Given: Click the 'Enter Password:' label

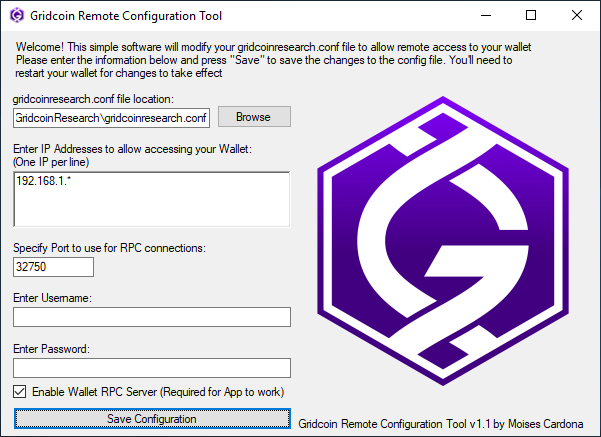Looking at the screenshot, I should click(51, 349).
